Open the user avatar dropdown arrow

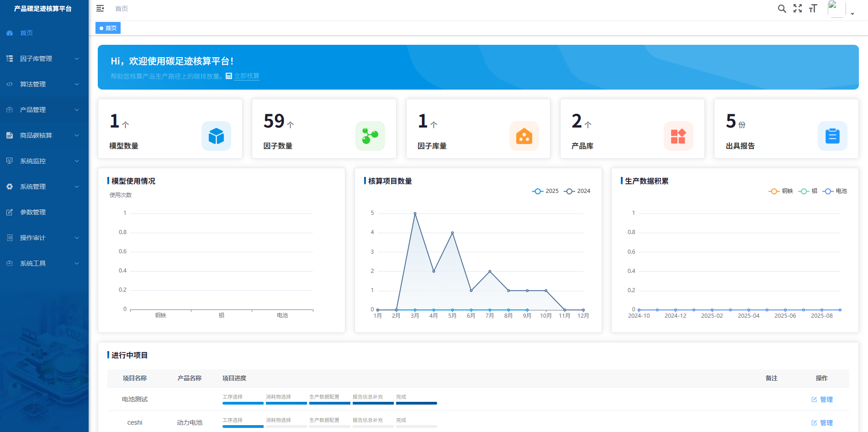[852, 14]
